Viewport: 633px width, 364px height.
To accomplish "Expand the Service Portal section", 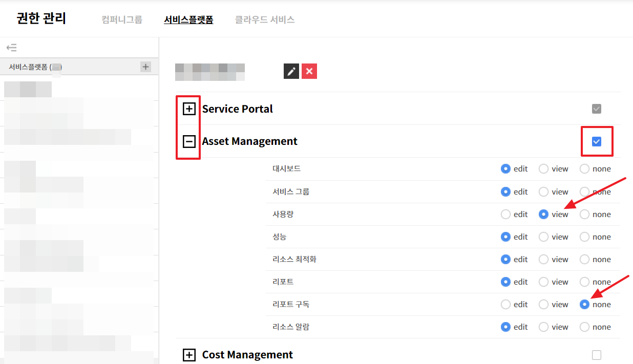I will [189, 109].
